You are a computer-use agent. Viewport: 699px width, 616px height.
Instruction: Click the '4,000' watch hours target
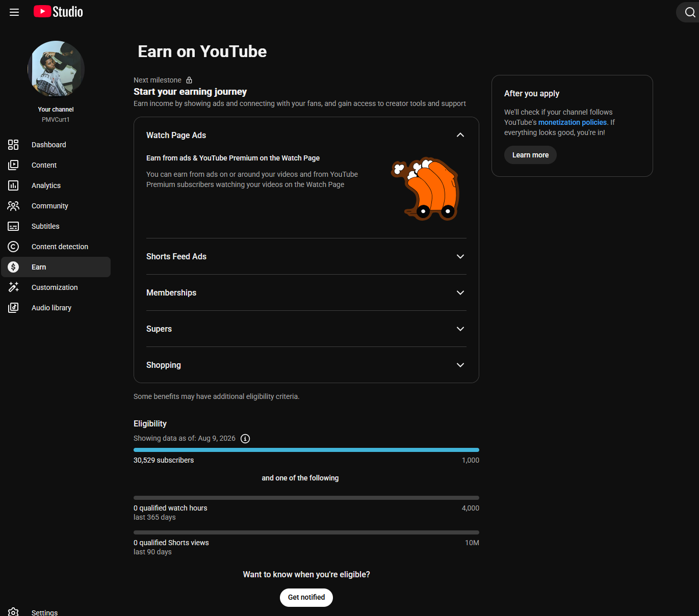click(471, 508)
